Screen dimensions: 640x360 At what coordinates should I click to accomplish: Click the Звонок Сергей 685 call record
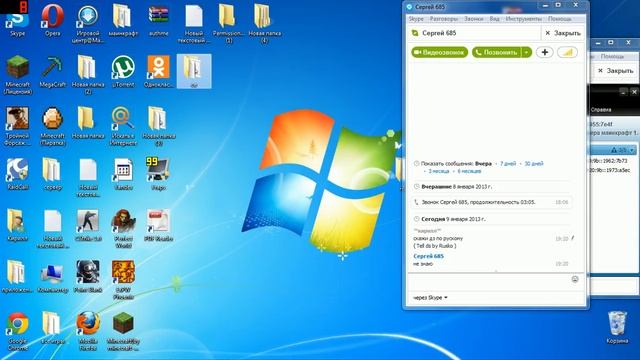(x=492, y=202)
